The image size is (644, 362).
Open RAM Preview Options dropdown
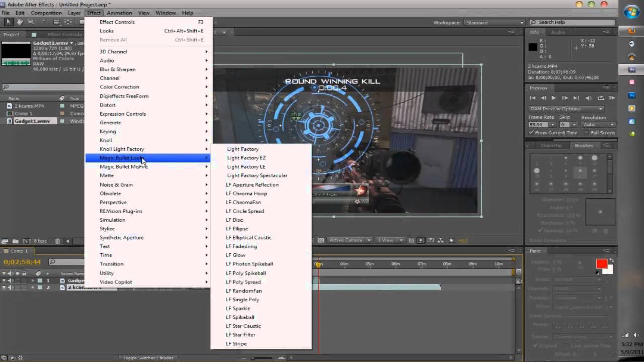point(566,109)
